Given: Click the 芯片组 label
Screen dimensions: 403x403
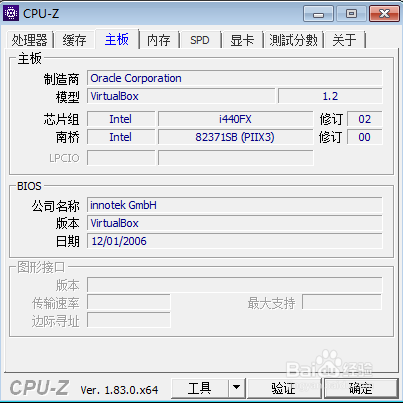Looking at the screenshot, I should (x=61, y=119).
